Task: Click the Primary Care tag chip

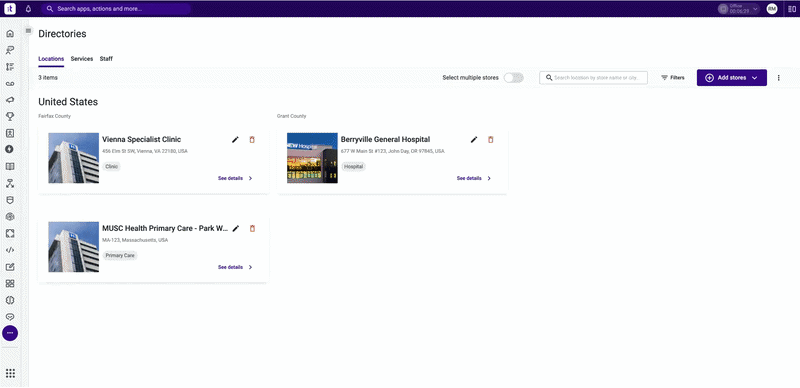Action: coord(120,255)
